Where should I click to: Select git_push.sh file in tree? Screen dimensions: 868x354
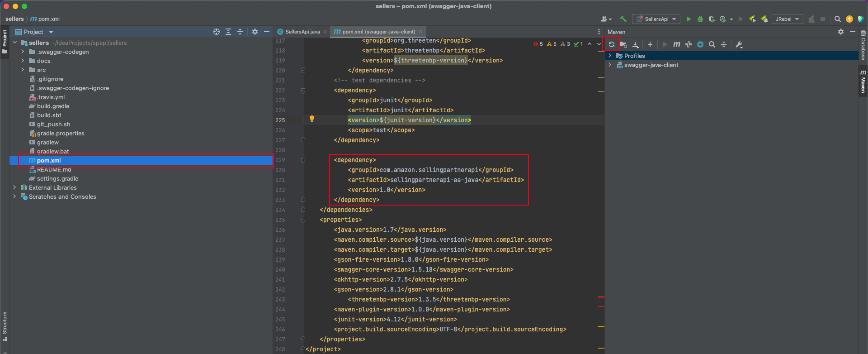point(53,124)
